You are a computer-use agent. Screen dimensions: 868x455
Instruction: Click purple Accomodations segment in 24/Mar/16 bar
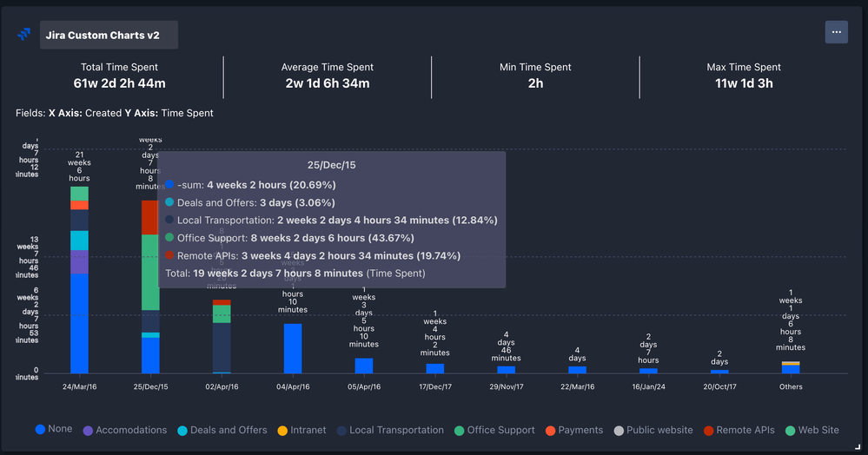tap(79, 262)
